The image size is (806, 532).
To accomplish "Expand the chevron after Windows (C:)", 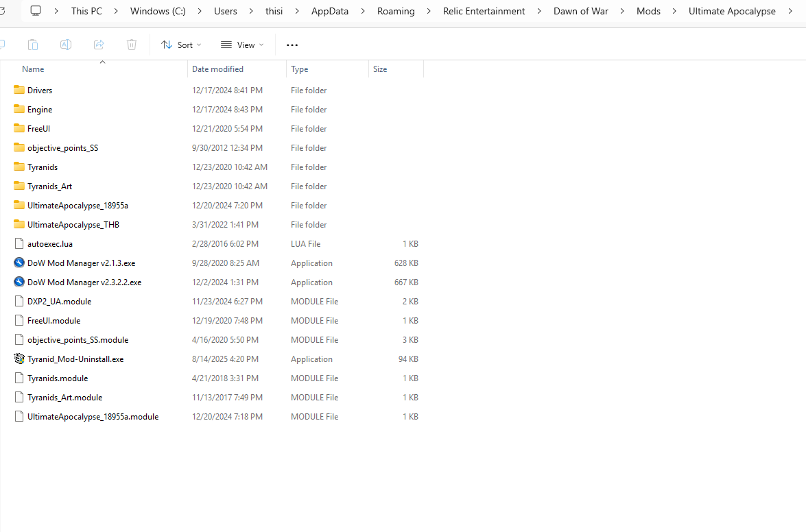I will pos(200,11).
